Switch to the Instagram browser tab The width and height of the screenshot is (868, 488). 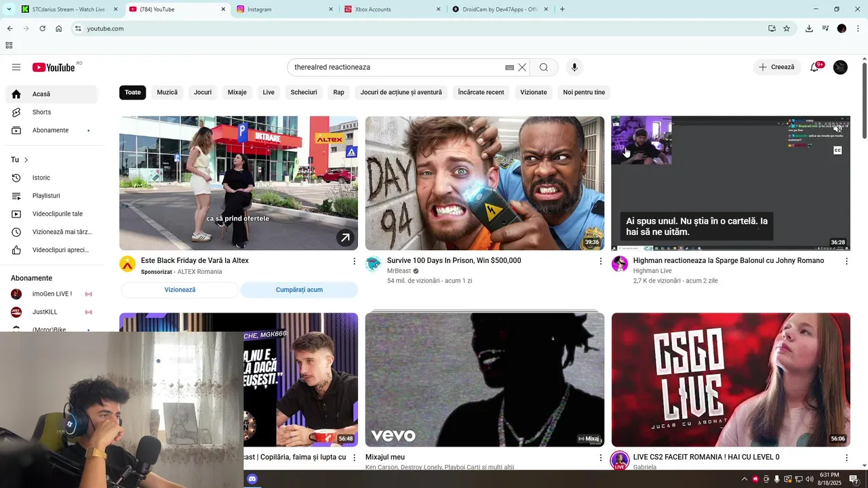click(x=285, y=9)
